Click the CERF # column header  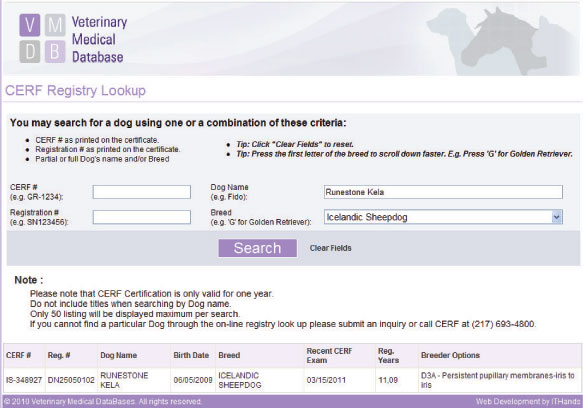pos(19,355)
